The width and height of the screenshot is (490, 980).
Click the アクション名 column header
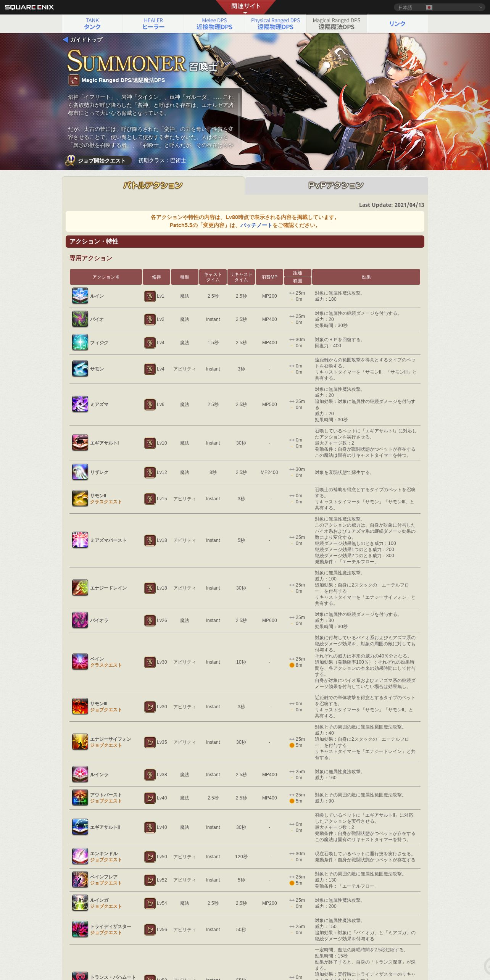coord(106,277)
